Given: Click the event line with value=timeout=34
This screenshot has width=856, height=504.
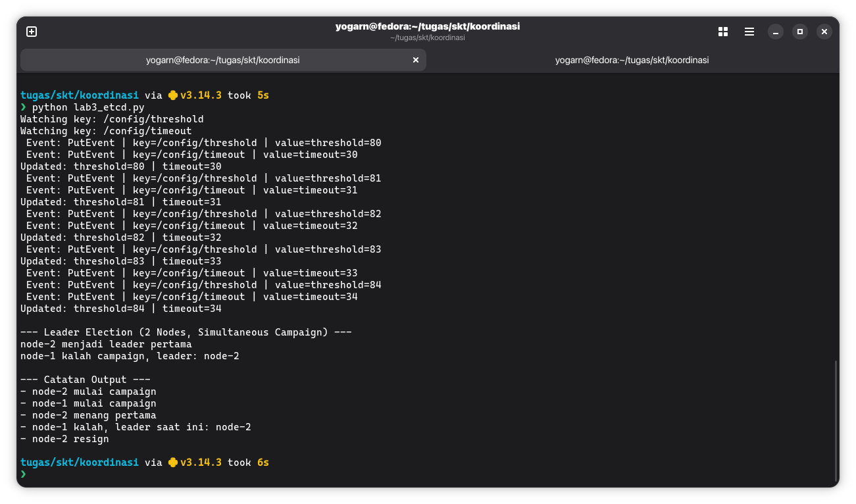Looking at the screenshot, I should (192, 297).
